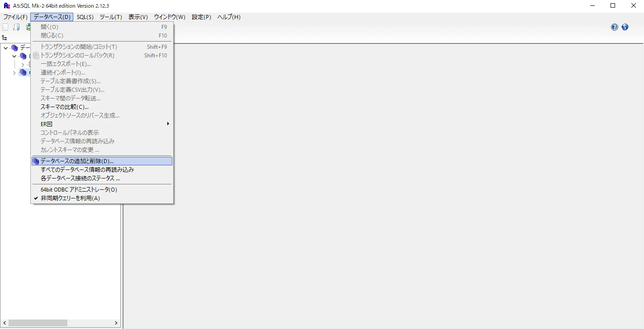This screenshot has height=329, width=644.
Task: Click 一括エクスポート(E)... entry
Action: coord(102,64)
